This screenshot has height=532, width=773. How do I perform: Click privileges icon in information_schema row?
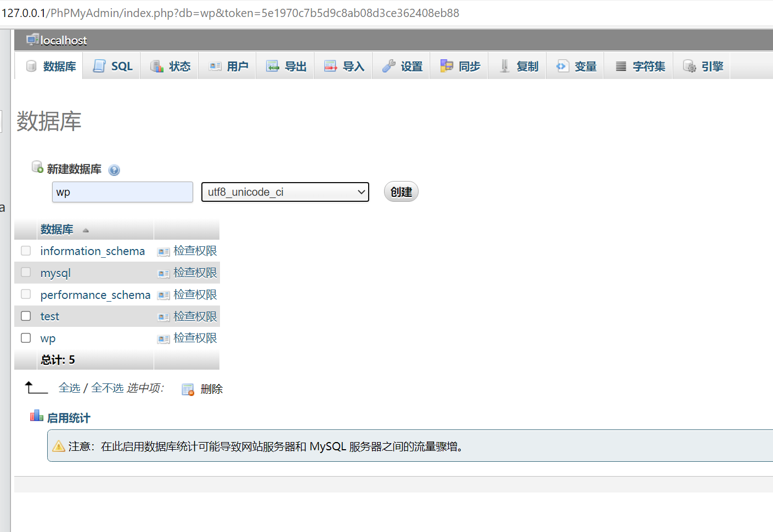(x=163, y=252)
